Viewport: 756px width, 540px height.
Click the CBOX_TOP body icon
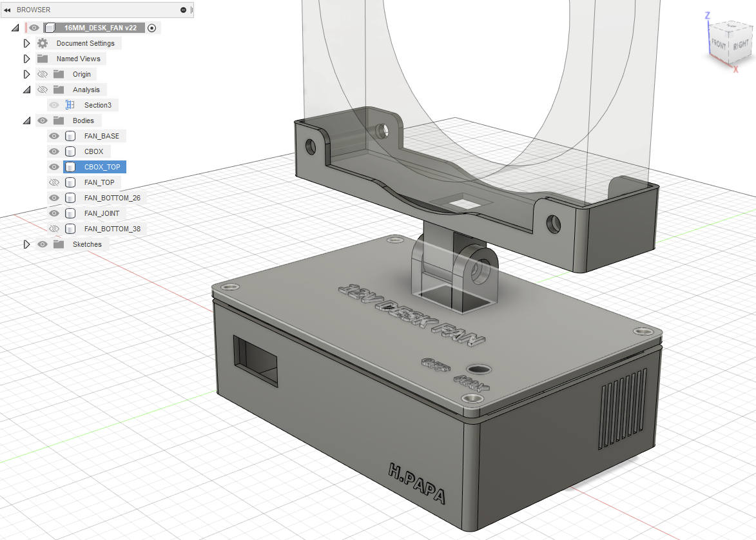(x=70, y=167)
